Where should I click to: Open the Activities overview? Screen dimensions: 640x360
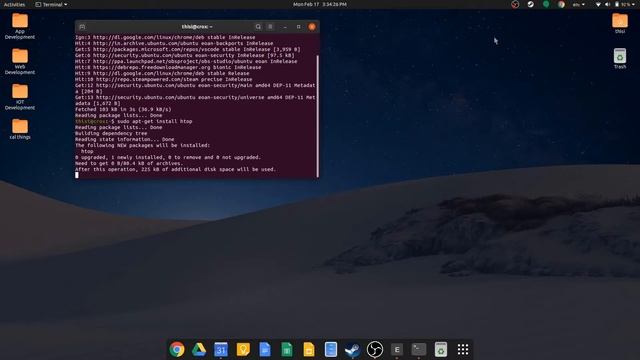pos(14,4)
